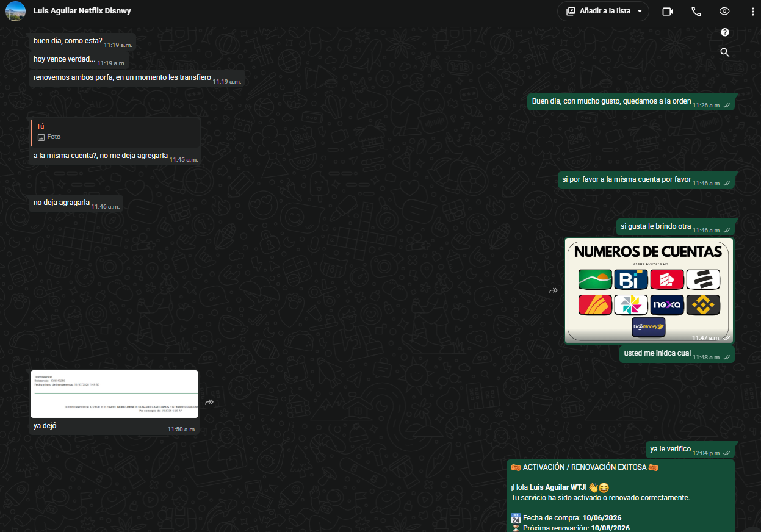Click the Activación / Renovación Exitosa message

(620, 495)
